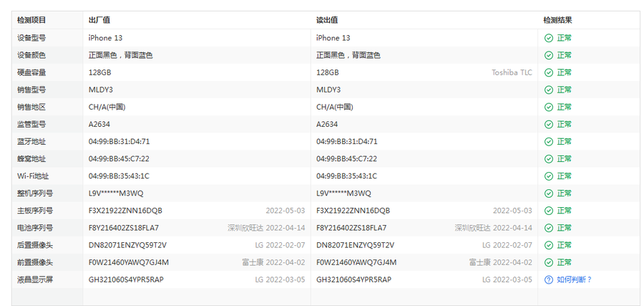Select the 后置摄像头 row label
Image resolution: width=644 pixels, height=306 pixels.
coord(35,245)
